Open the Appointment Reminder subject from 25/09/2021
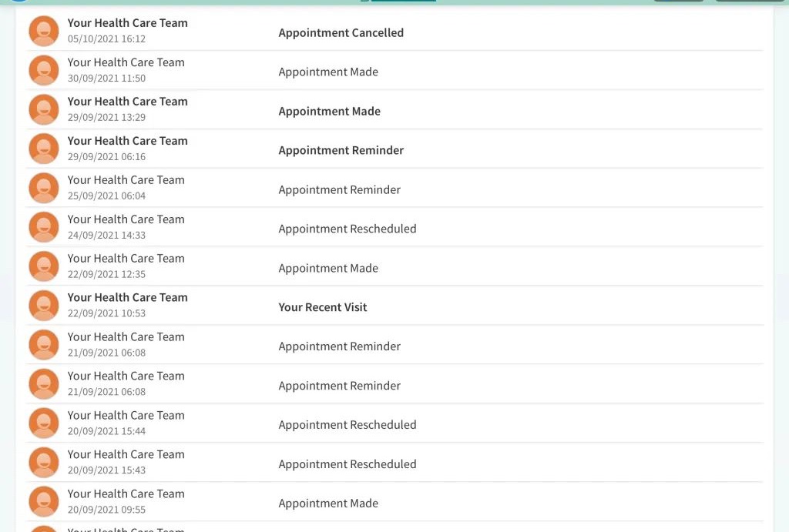Viewport: 789px width, 532px height. [x=339, y=190]
